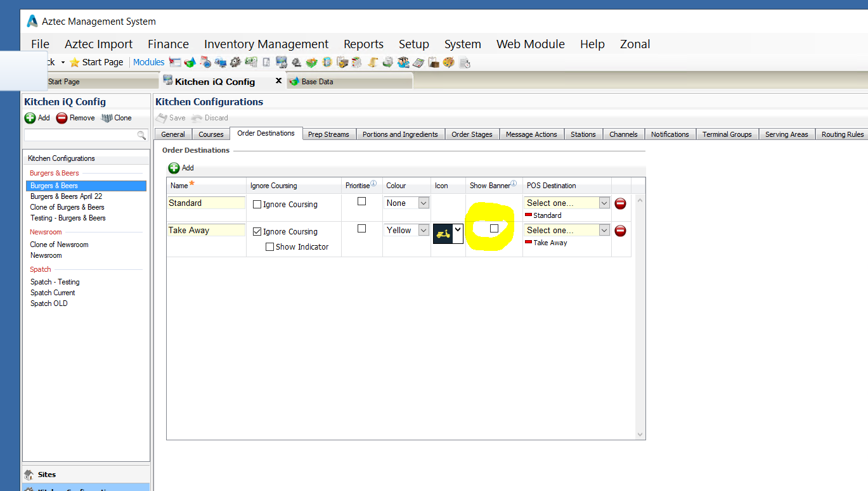Click the Clone icon in the left panel
The height and width of the screenshot is (491, 868).
pyautogui.click(x=106, y=118)
